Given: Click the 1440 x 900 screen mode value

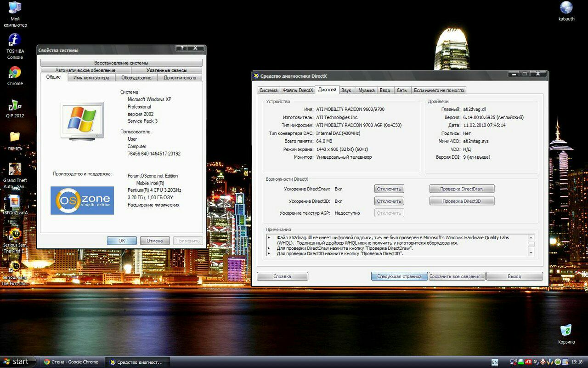Looking at the screenshot, I should tap(342, 149).
